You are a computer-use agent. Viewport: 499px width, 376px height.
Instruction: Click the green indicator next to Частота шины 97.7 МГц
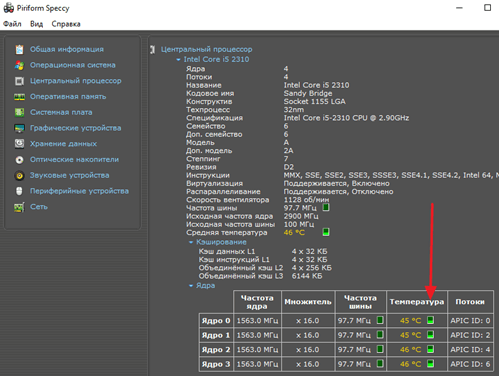click(x=326, y=207)
